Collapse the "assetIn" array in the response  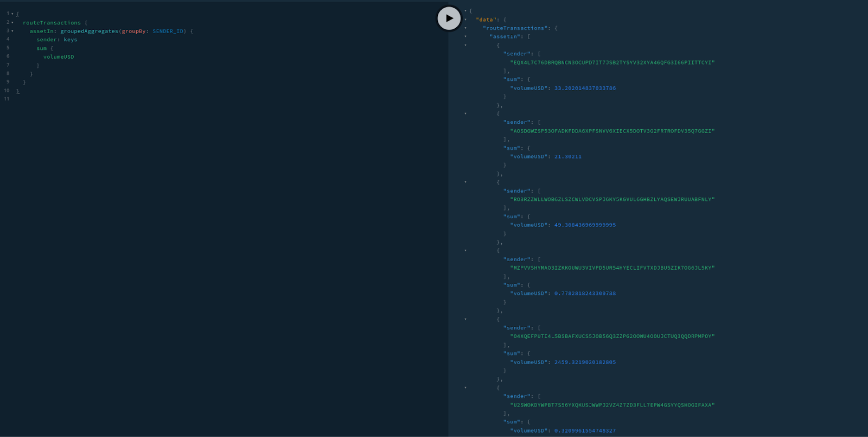tap(465, 37)
